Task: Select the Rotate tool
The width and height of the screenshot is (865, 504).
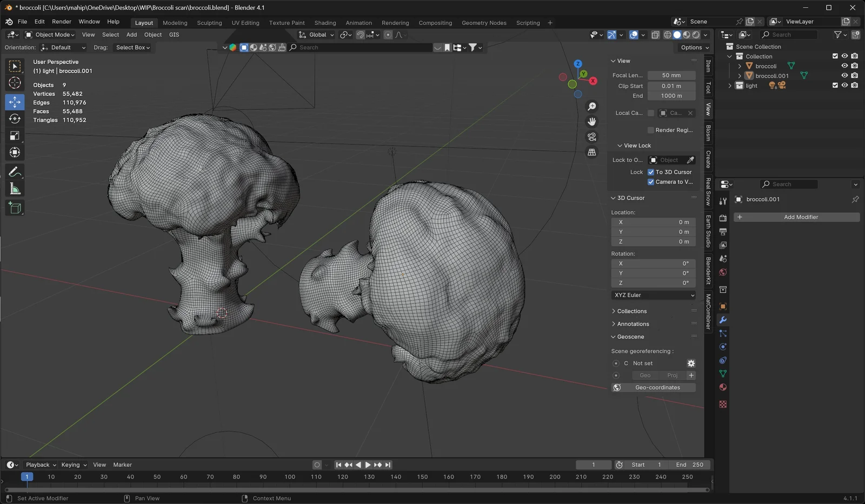Action: click(15, 119)
